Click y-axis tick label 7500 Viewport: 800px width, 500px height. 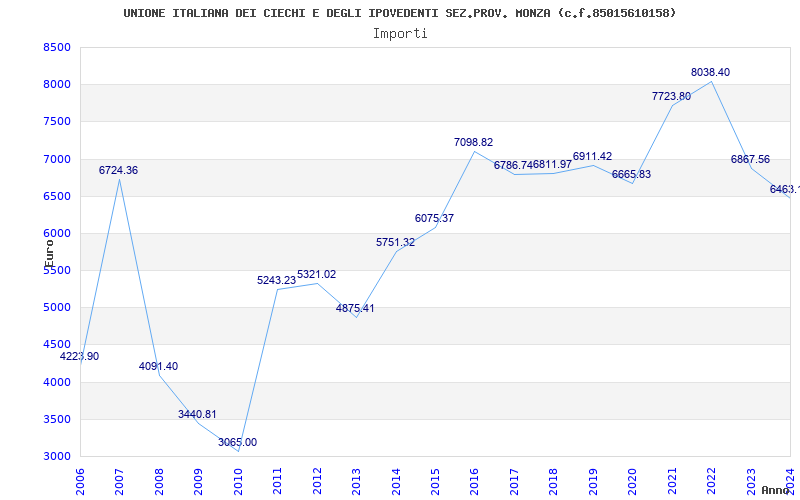pos(57,122)
